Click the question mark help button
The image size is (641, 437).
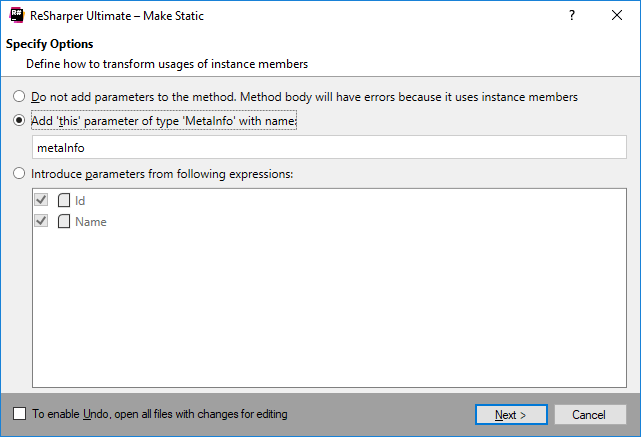coord(572,17)
